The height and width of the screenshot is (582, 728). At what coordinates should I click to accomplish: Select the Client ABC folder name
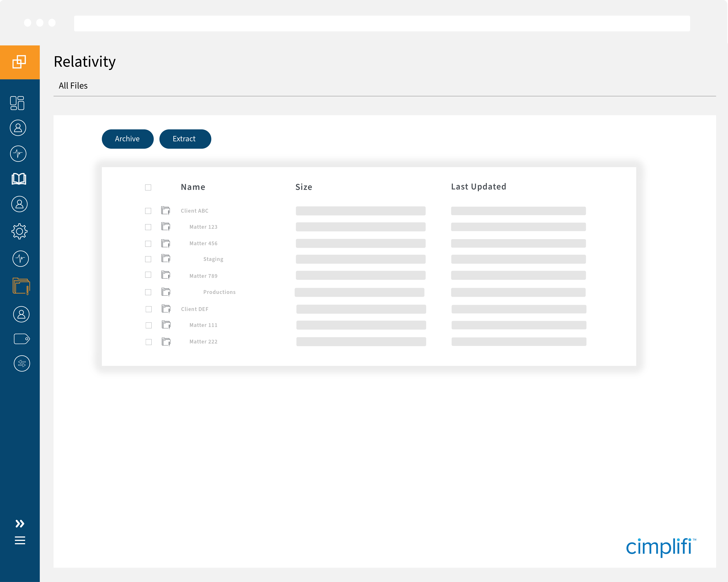click(x=194, y=211)
